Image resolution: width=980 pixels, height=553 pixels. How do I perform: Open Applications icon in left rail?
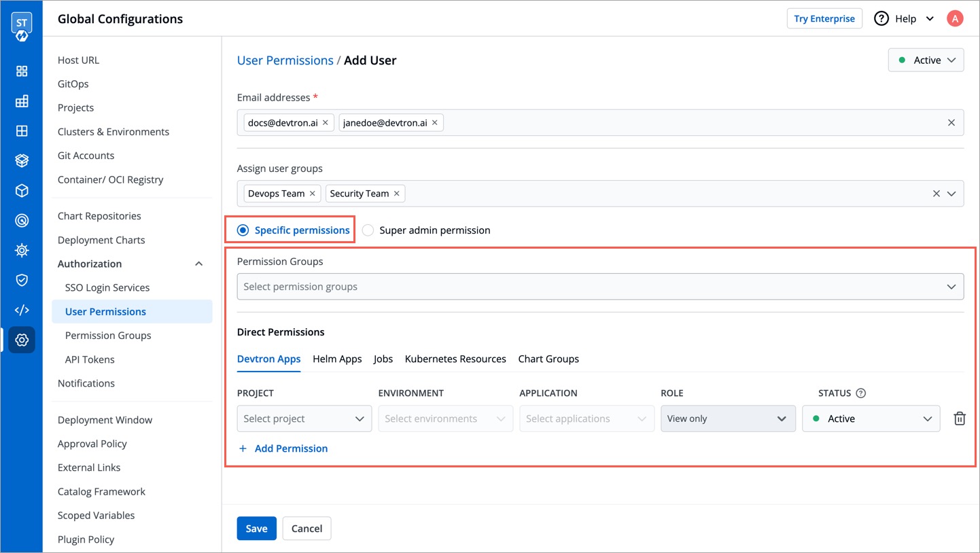(x=22, y=71)
